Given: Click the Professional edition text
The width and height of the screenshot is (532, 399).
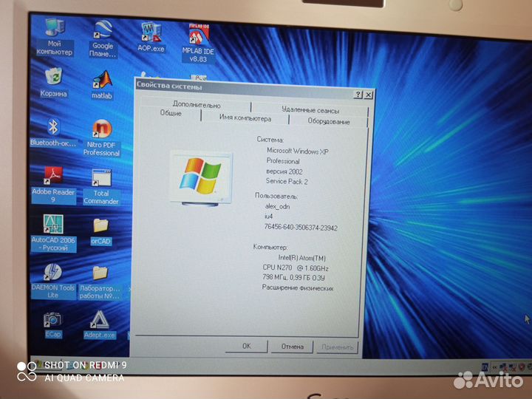Looking at the screenshot, I should tap(283, 161).
